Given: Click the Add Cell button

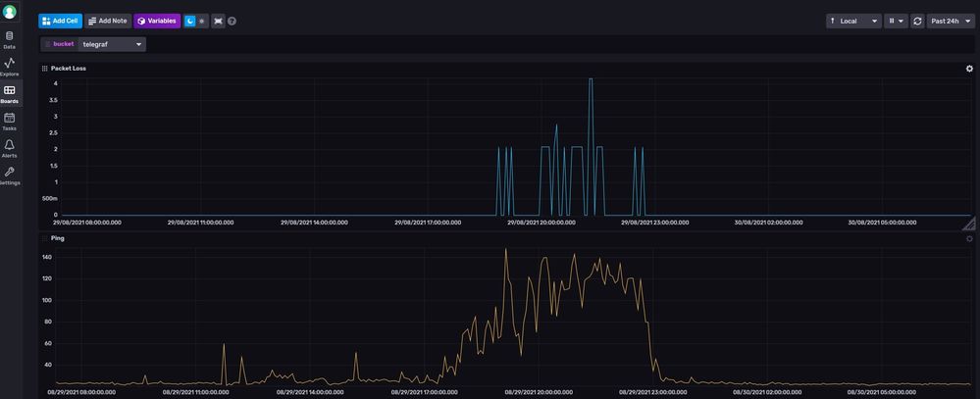Looking at the screenshot, I should 60,21.
